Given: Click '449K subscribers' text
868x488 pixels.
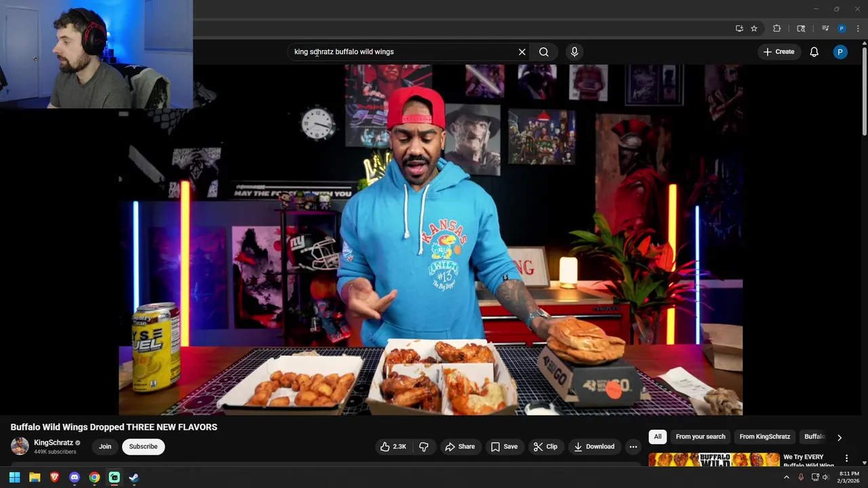Looking at the screenshot, I should 55,452.
